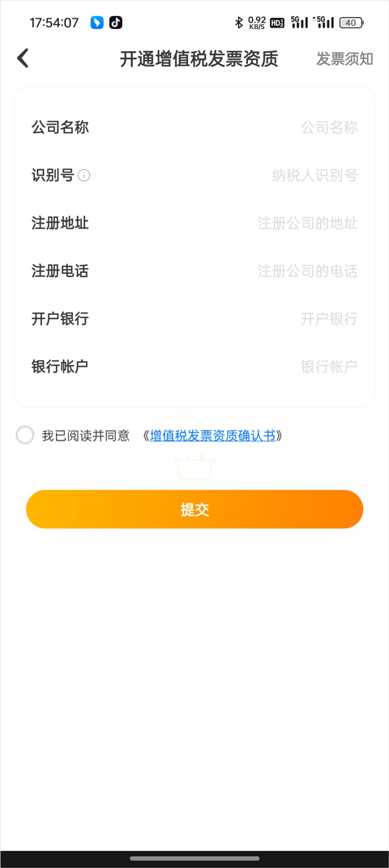Tap the HD call status icon

[277, 23]
